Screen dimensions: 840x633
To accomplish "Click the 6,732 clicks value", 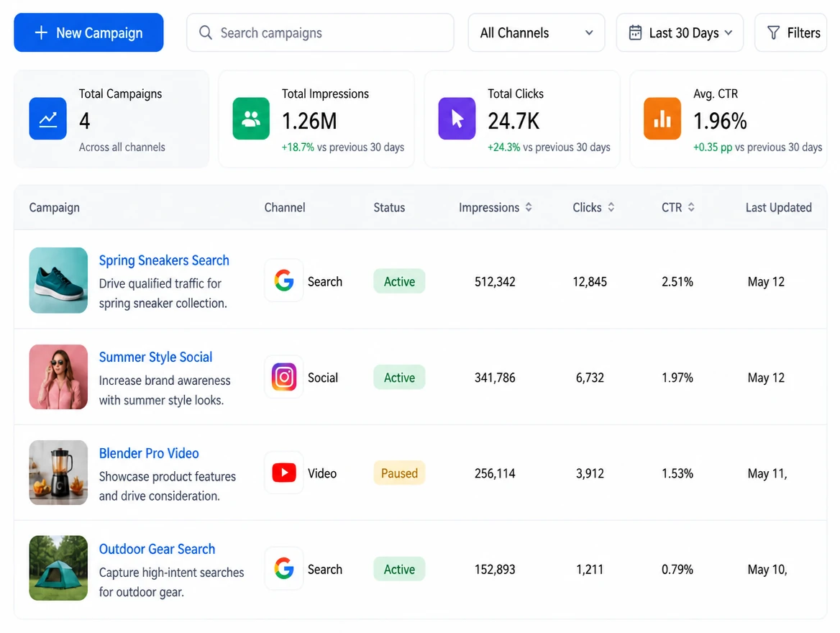I will [x=590, y=378].
